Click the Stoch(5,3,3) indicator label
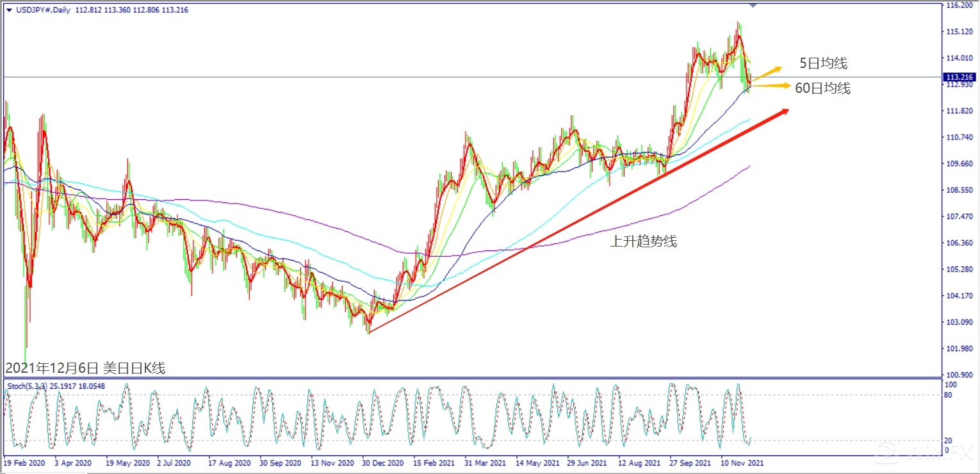Screen dimensions: 980x474 [26, 386]
